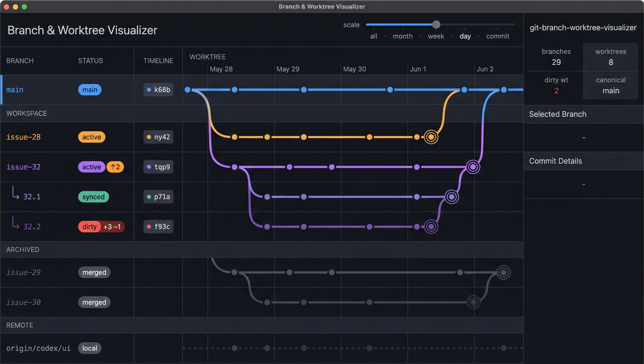Click the worktrees 8 stat tile
Image resolution: width=644 pixels, height=364 pixels.
point(611,57)
